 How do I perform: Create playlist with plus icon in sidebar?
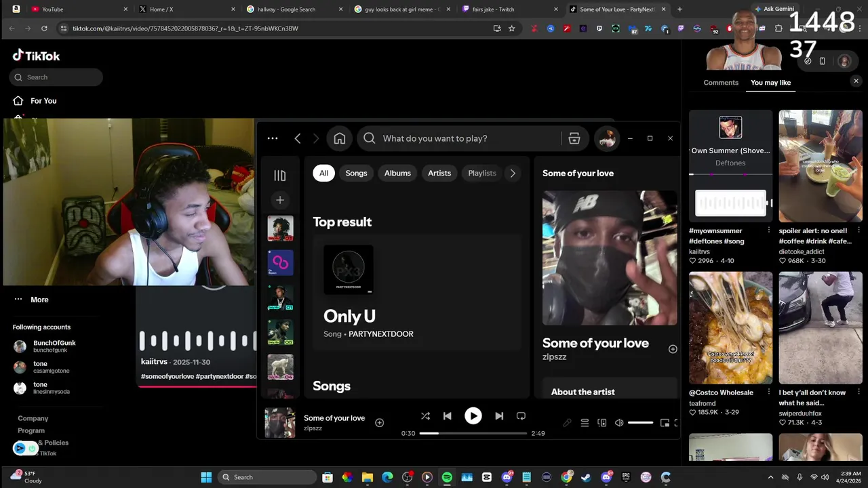280,200
